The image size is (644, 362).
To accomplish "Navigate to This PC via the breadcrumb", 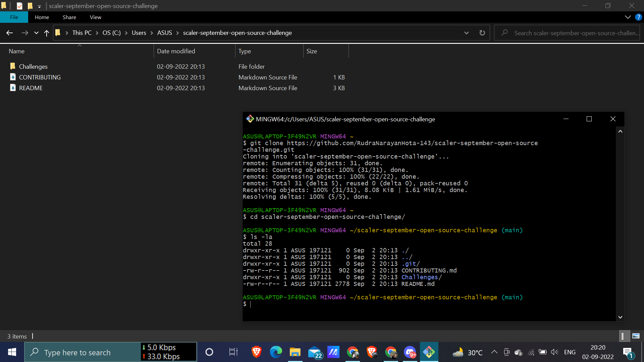I will pos(82,33).
